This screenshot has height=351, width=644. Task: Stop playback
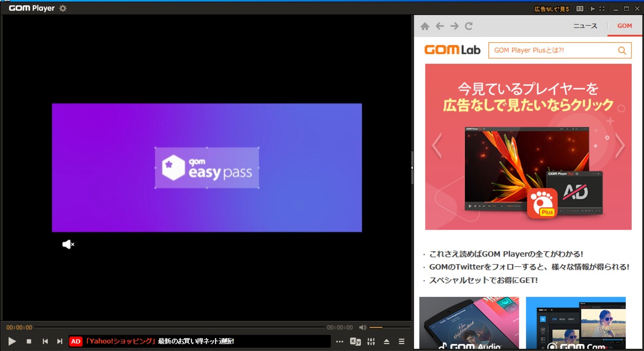tap(29, 341)
